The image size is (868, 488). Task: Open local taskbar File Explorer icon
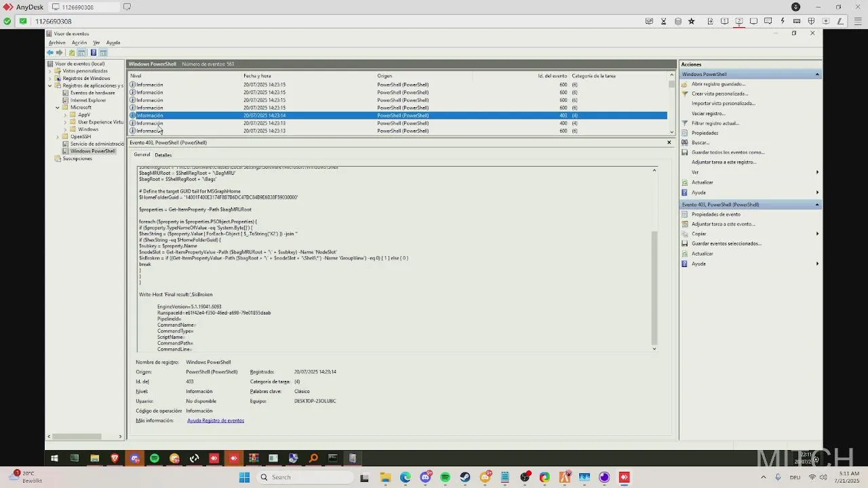tap(385, 477)
